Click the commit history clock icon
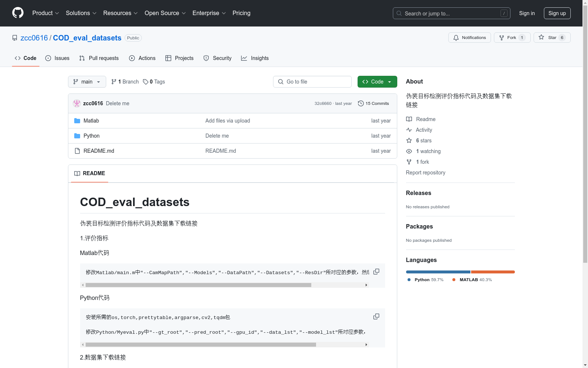 (361, 103)
